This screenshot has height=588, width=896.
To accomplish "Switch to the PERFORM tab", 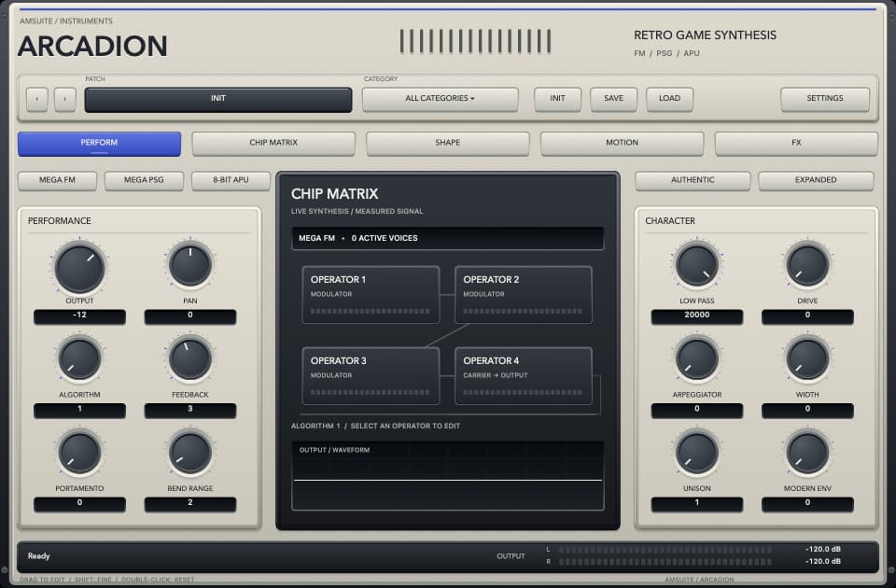I will click(100, 144).
